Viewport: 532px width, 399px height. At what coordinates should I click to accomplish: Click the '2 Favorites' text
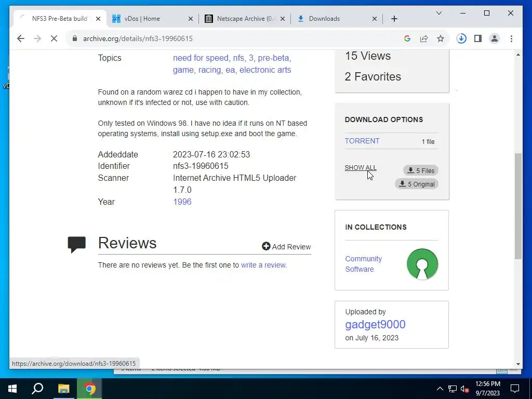pyautogui.click(x=373, y=77)
